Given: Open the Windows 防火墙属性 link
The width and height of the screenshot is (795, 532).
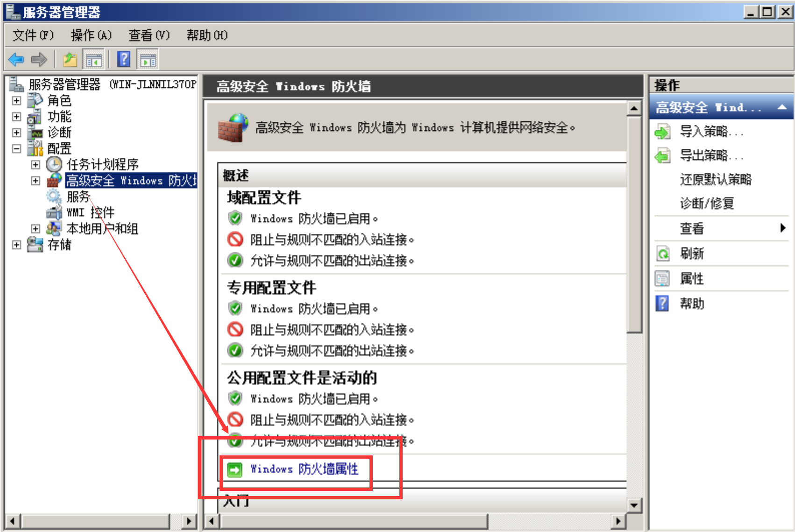Looking at the screenshot, I should pos(305,469).
